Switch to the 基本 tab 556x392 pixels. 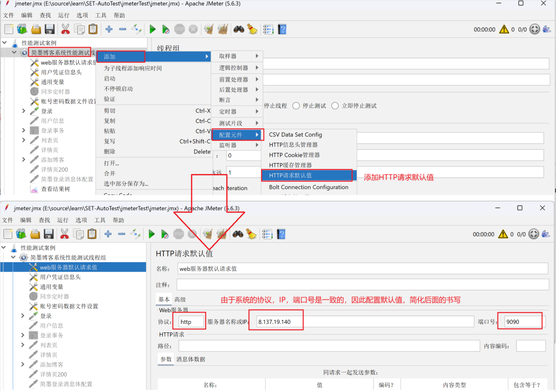(x=164, y=299)
